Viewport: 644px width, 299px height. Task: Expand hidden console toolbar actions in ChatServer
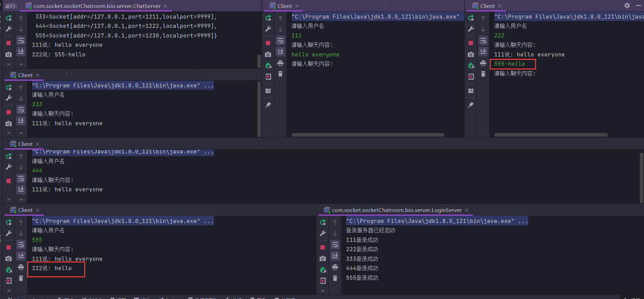pos(21,64)
